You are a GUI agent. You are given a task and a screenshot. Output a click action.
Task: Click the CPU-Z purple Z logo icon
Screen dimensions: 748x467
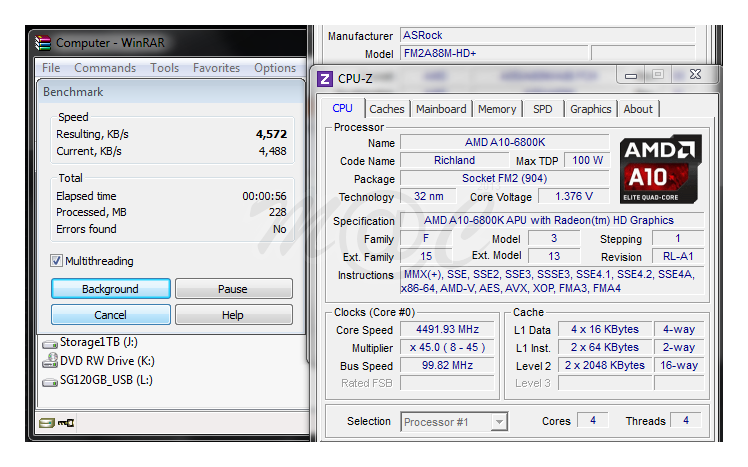325,77
